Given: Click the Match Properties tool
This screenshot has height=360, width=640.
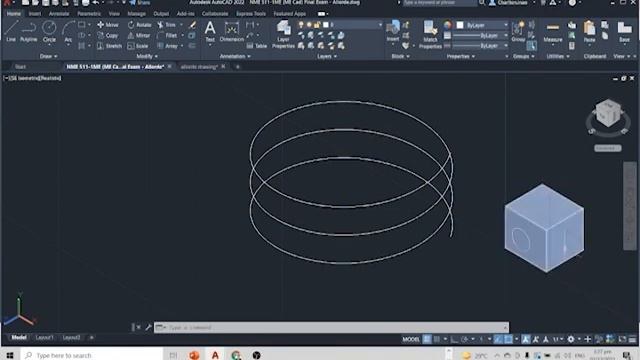Looking at the screenshot, I should 430,35.
